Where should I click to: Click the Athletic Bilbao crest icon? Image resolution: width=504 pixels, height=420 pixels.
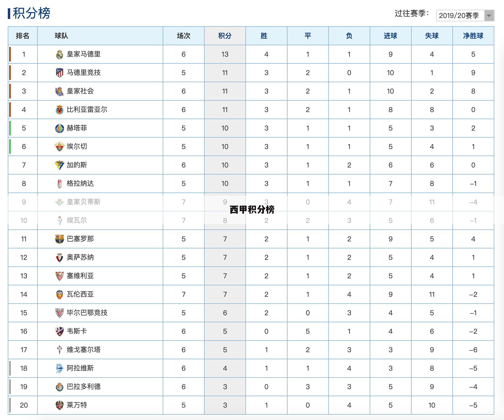point(60,313)
